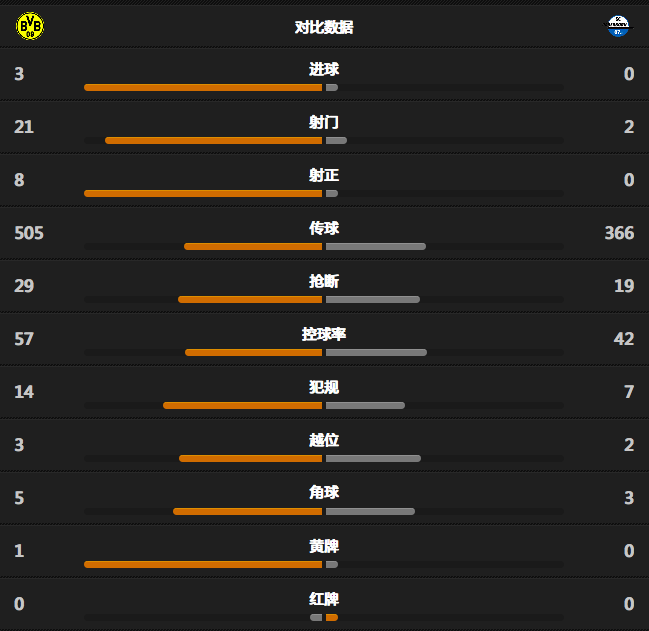
Task: Click the 抢断 tackles label
Action: coord(324,281)
